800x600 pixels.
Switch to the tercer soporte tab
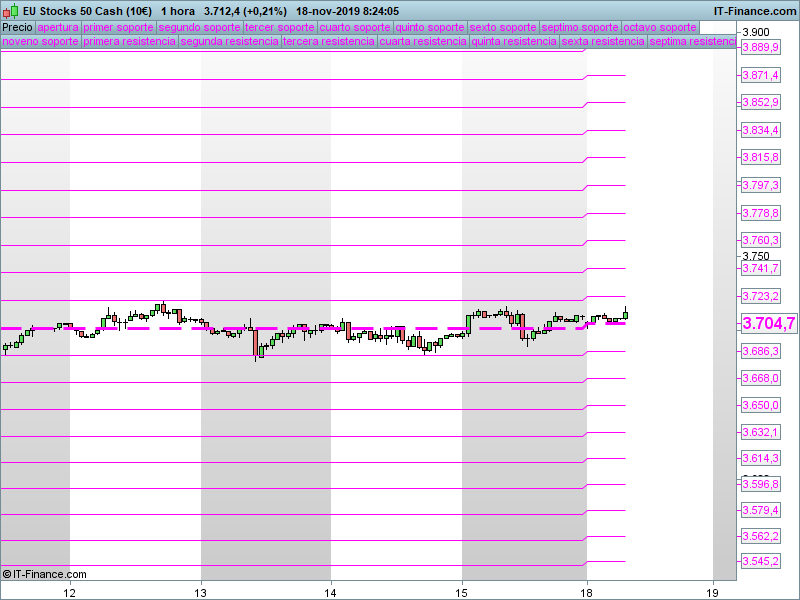[279, 27]
